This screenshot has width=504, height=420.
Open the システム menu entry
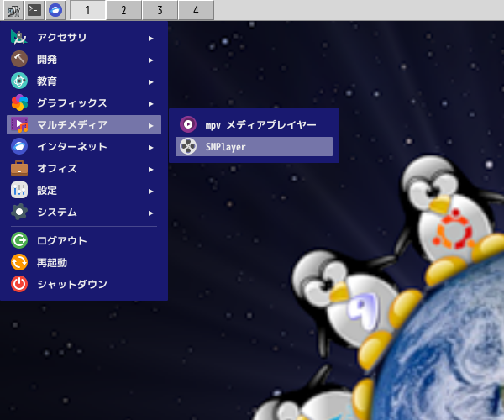click(84, 212)
